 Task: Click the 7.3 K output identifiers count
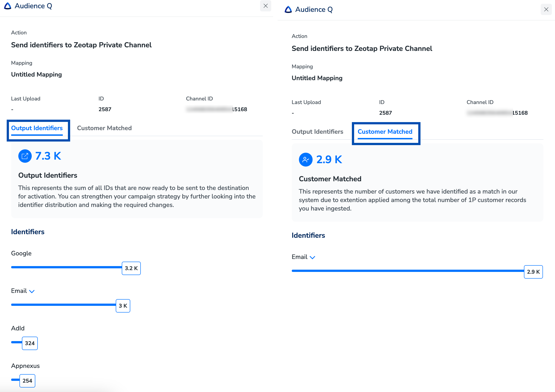(x=48, y=156)
